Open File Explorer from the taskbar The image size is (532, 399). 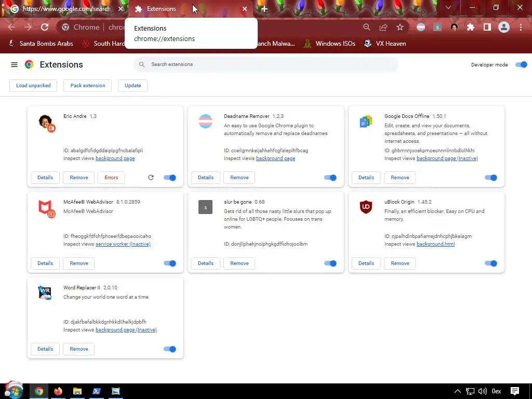pos(77,391)
